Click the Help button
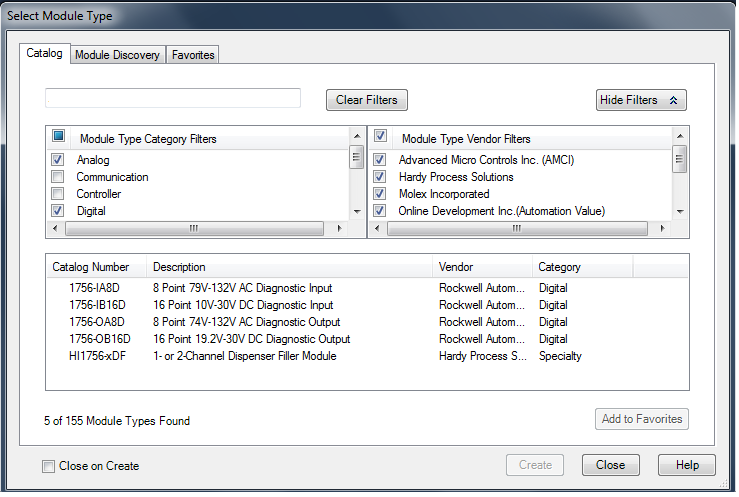739x497 pixels. pos(686,465)
